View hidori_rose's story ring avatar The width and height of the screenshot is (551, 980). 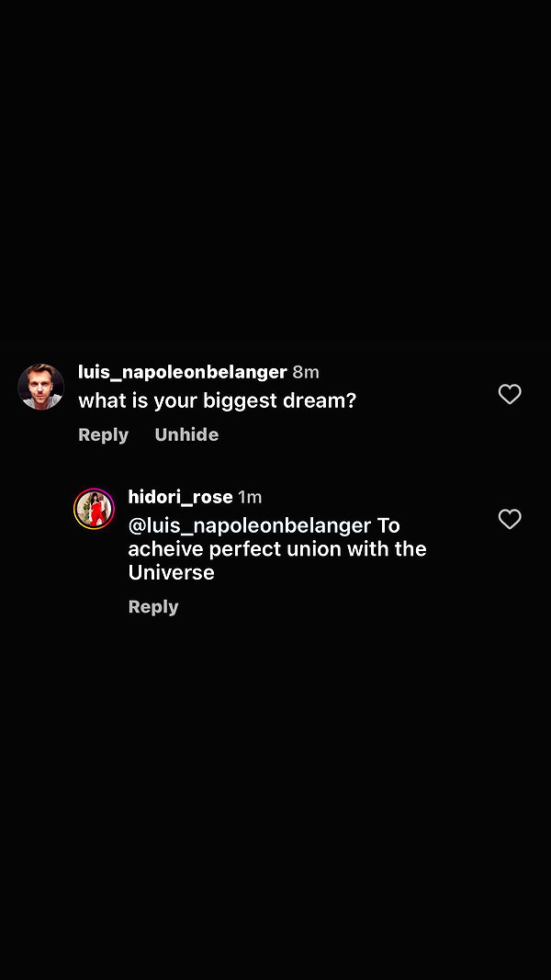[95, 509]
